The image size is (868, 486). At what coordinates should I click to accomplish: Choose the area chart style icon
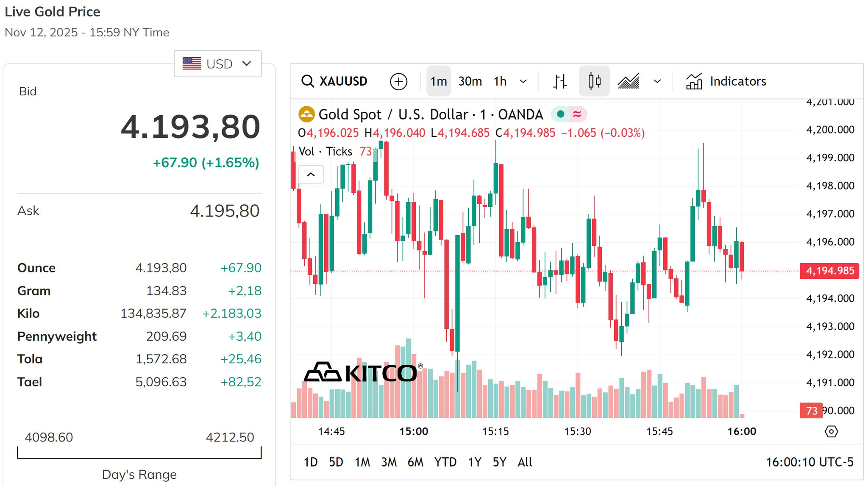[x=629, y=81]
